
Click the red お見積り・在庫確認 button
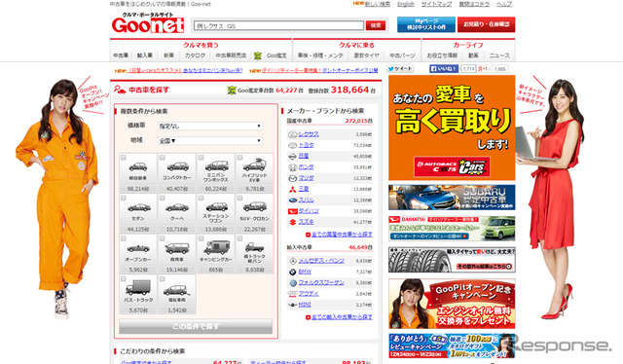pyautogui.click(x=486, y=24)
